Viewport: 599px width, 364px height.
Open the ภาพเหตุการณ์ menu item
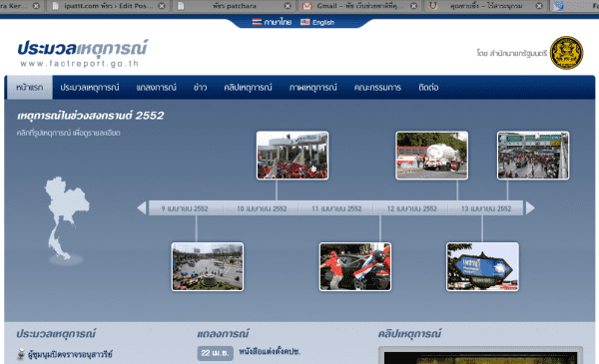click(312, 88)
